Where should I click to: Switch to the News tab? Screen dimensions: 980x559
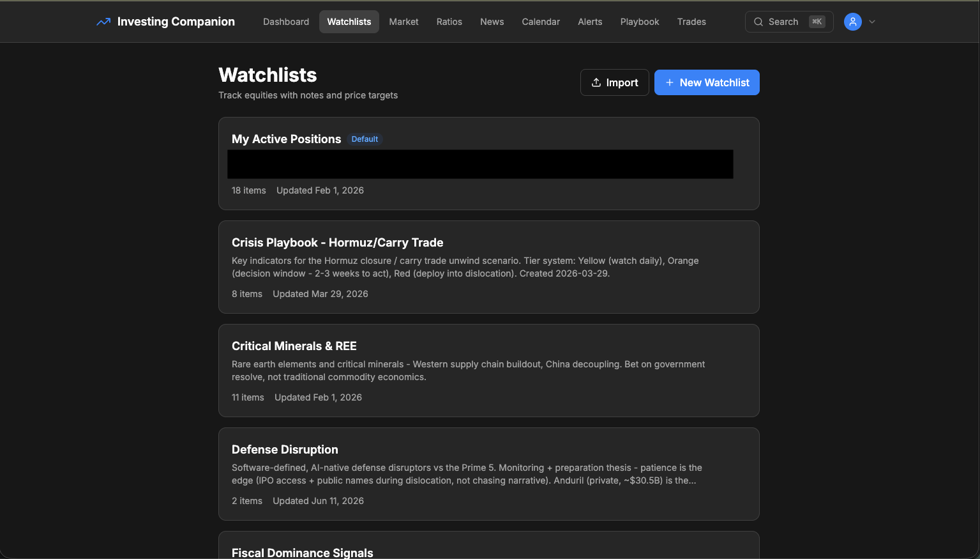492,22
